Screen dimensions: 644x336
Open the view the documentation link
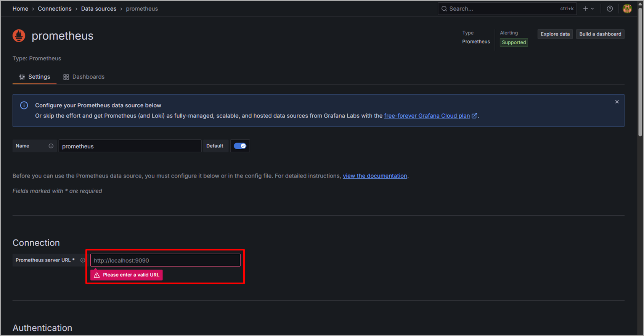(375, 176)
